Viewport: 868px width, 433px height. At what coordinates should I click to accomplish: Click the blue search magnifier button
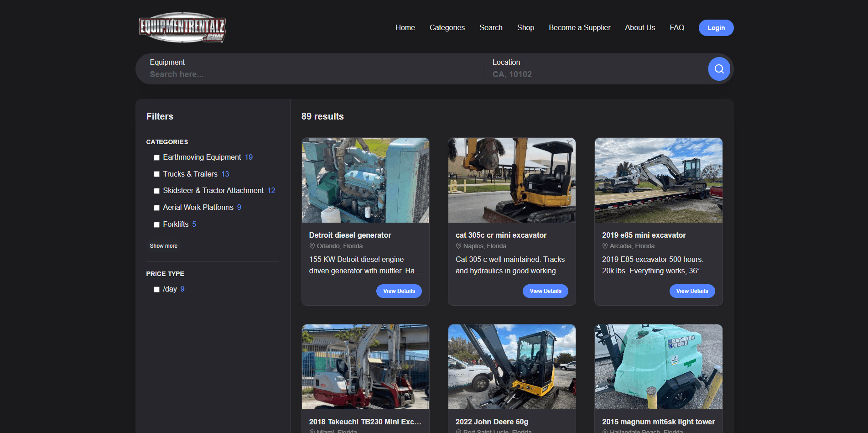coord(719,69)
